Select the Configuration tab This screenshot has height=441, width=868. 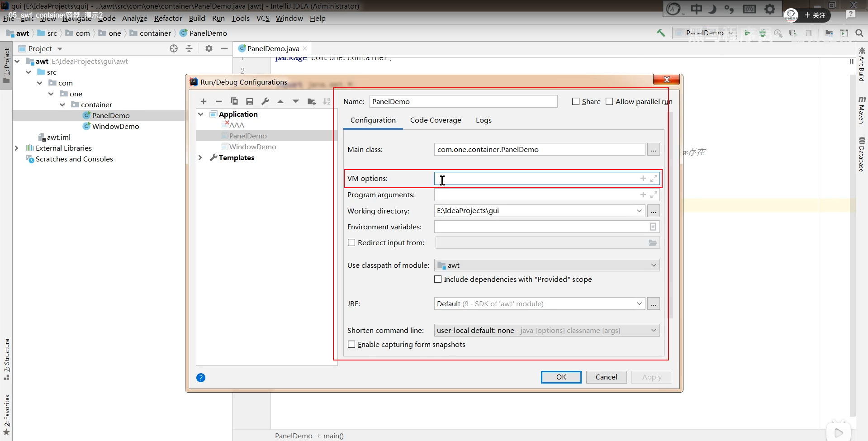pos(373,120)
